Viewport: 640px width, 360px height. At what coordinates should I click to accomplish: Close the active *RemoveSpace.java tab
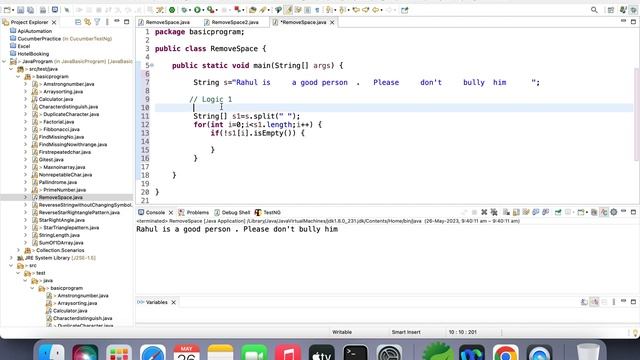coord(332,22)
